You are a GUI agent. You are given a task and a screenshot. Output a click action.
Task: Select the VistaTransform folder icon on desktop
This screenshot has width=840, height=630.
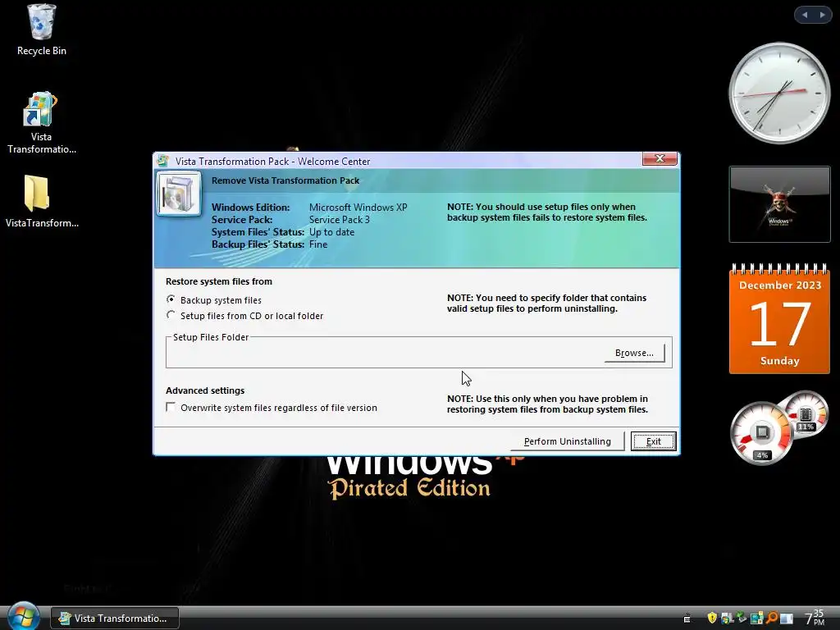[x=41, y=202]
